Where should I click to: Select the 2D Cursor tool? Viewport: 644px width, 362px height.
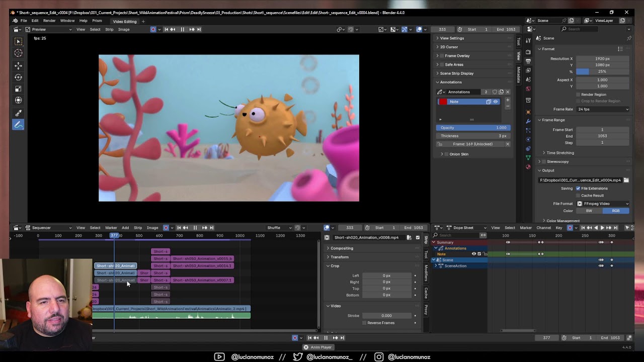click(x=18, y=53)
